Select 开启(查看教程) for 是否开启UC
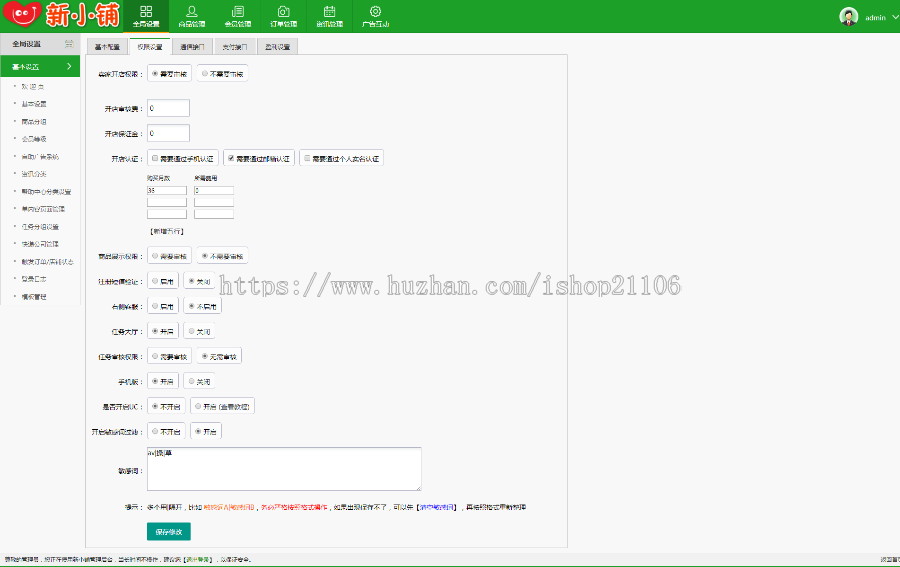 point(198,406)
